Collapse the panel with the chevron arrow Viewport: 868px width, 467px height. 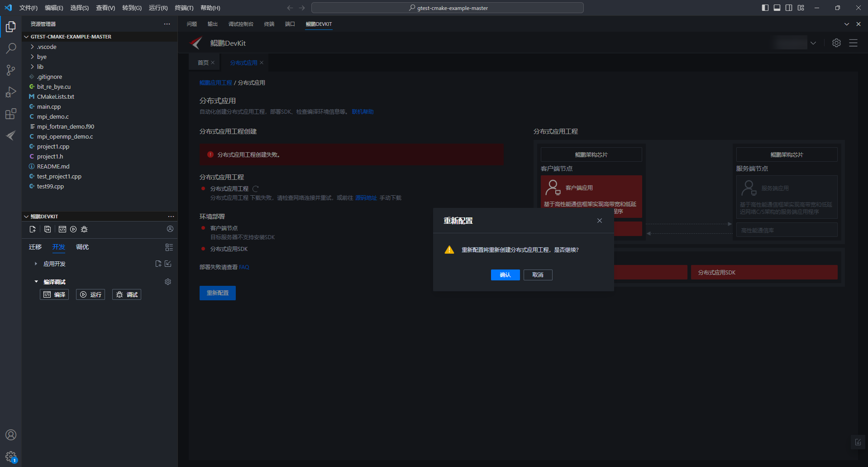[847, 24]
